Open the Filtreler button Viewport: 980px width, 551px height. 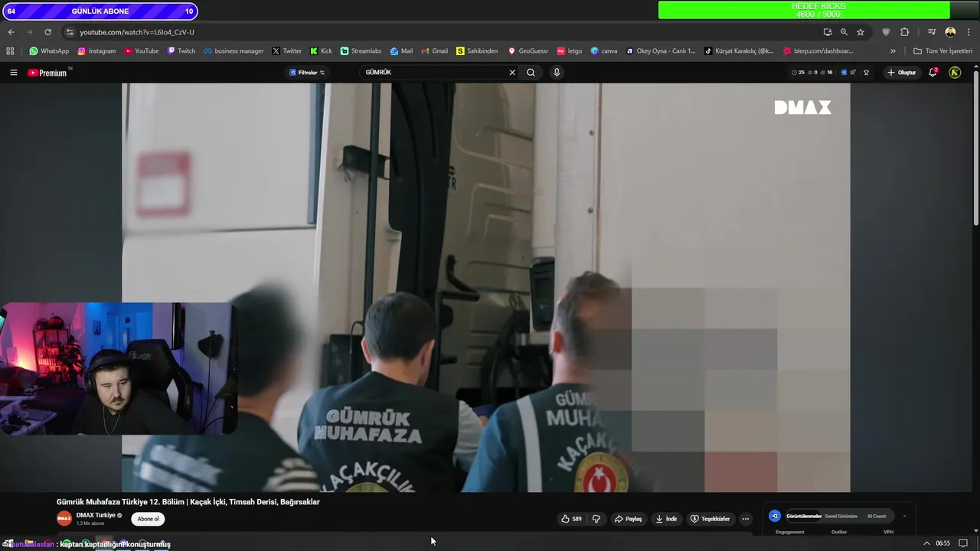(x=307, y=73)
